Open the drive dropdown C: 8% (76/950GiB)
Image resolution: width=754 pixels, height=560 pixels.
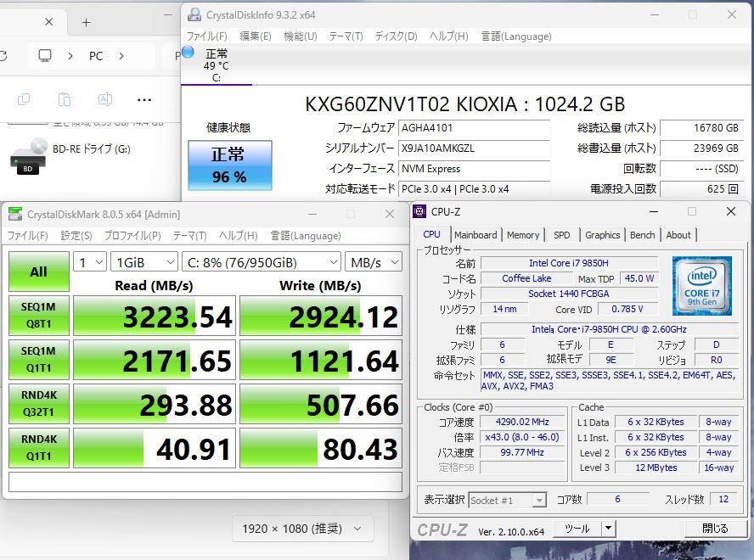(262, 262)
